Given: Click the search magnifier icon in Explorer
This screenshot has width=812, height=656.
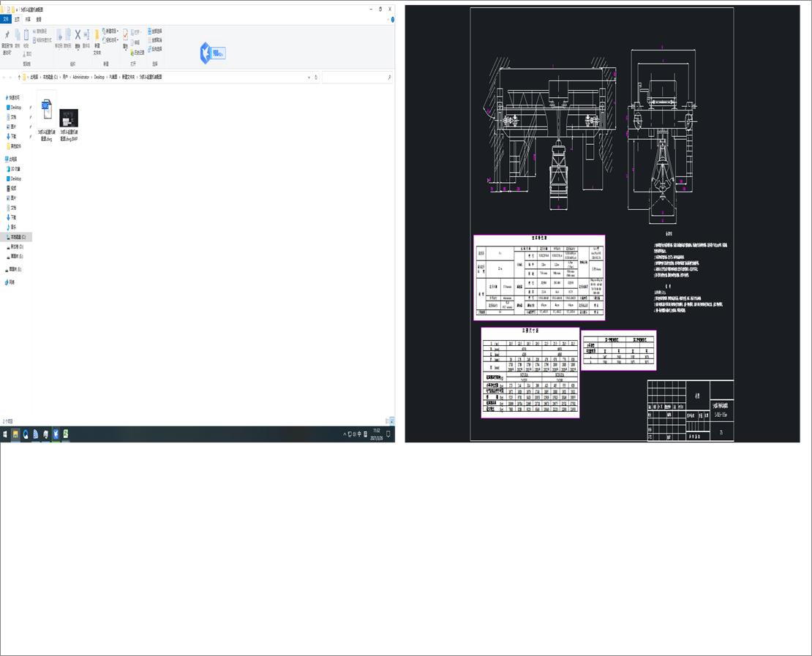Looking at the screenshot, I should [x=389, y=77].
